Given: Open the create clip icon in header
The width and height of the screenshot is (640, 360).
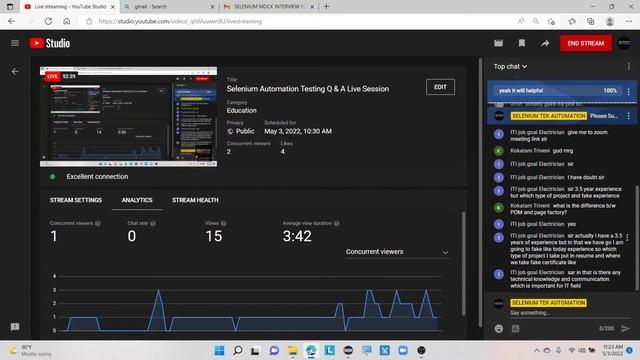Looking at the screenshot, I should (498, 43).
